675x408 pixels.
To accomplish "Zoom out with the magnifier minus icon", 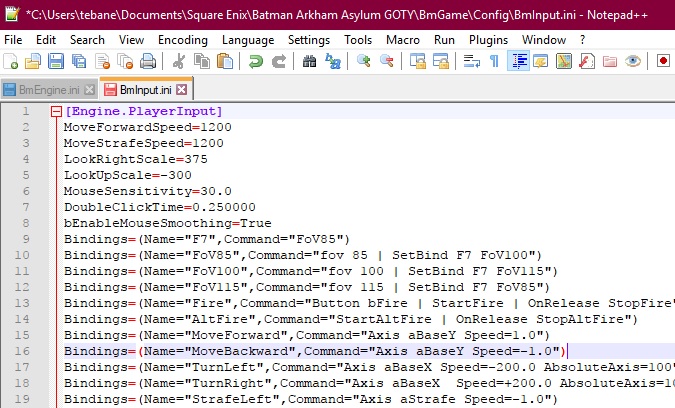I will click(387, 61).
